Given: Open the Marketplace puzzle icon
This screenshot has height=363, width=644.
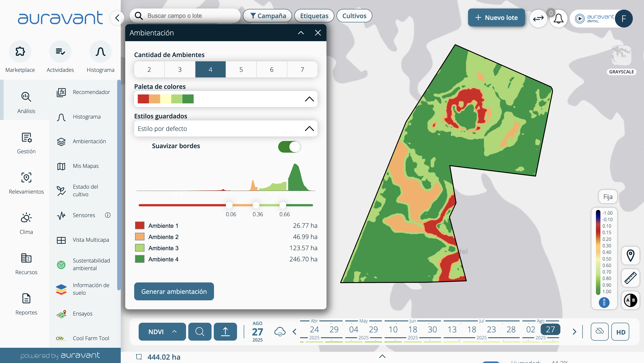Looking at the screenshot, I should tap(20, 51).
